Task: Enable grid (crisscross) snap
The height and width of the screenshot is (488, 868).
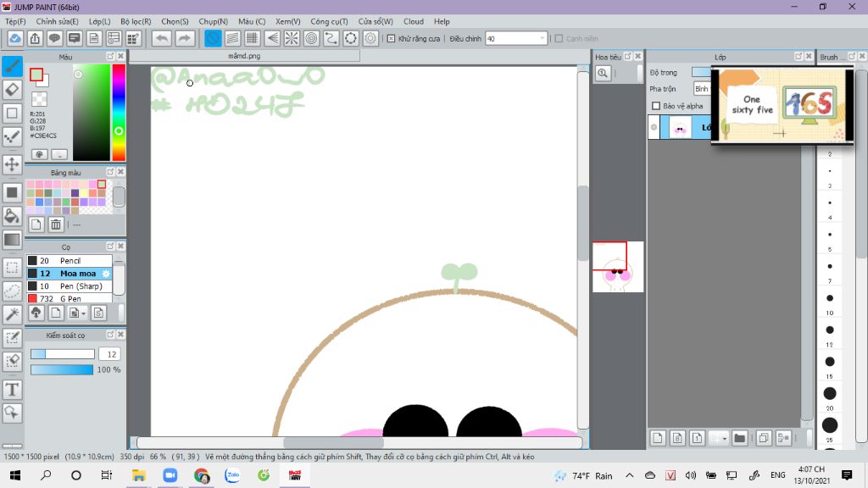Action: coord(253,38)
